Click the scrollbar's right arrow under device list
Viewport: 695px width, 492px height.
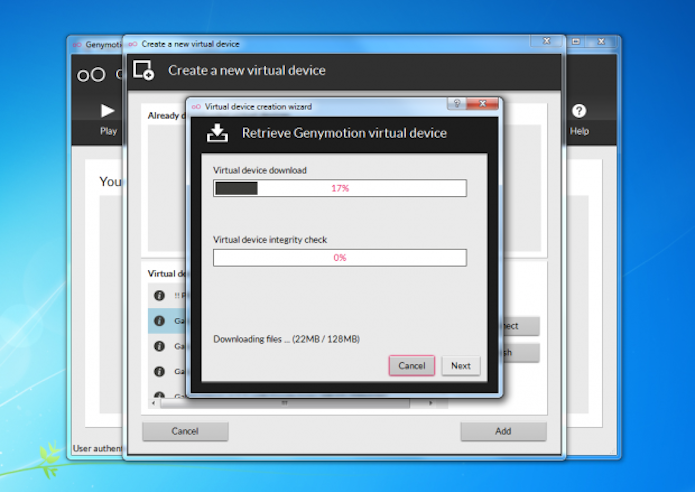point(430,403)
